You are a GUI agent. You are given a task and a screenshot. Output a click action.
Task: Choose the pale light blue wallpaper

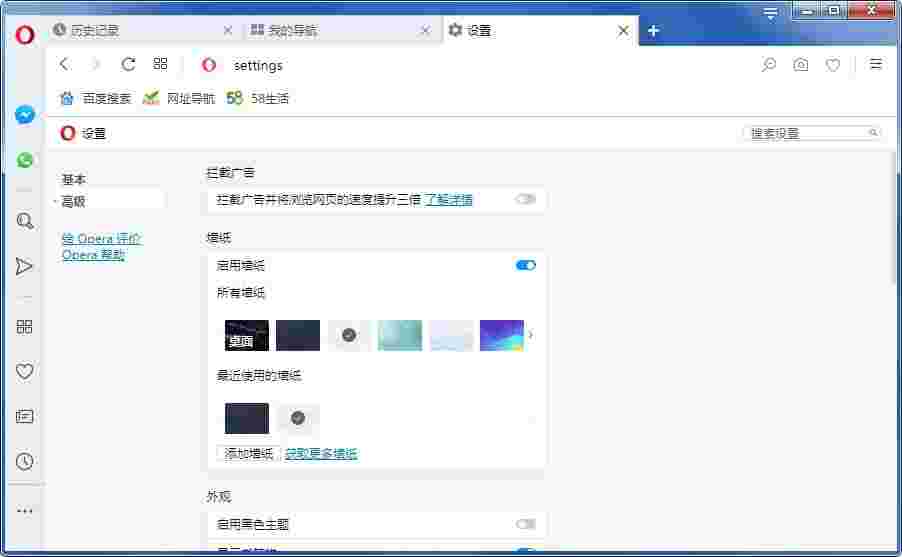pos(451,335)
